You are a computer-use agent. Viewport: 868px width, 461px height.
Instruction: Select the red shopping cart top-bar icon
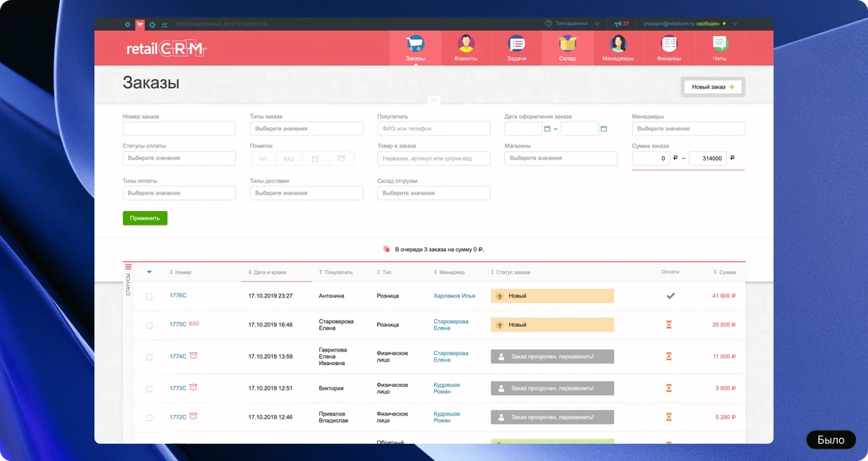pyautogui.click(x=140, y=24)
